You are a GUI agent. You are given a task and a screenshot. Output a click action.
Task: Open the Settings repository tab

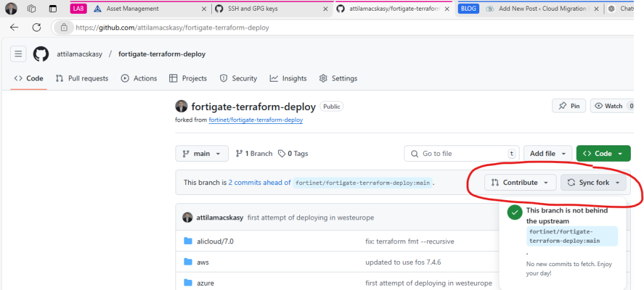pos(338,79)
